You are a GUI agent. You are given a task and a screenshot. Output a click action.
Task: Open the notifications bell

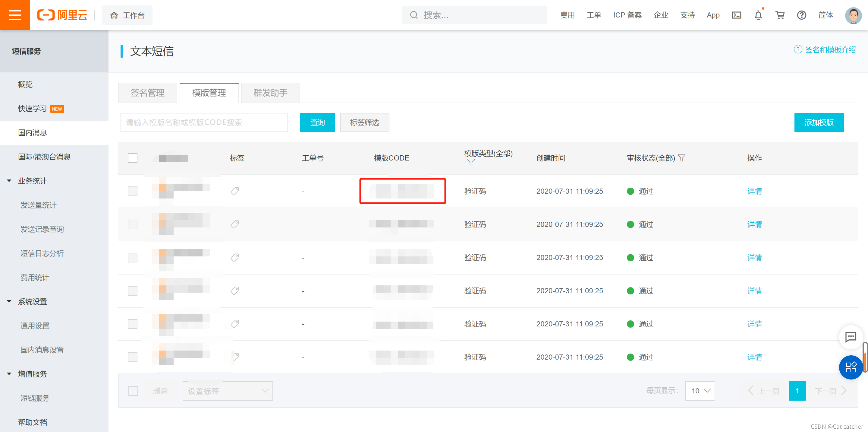tap(758, 15)
